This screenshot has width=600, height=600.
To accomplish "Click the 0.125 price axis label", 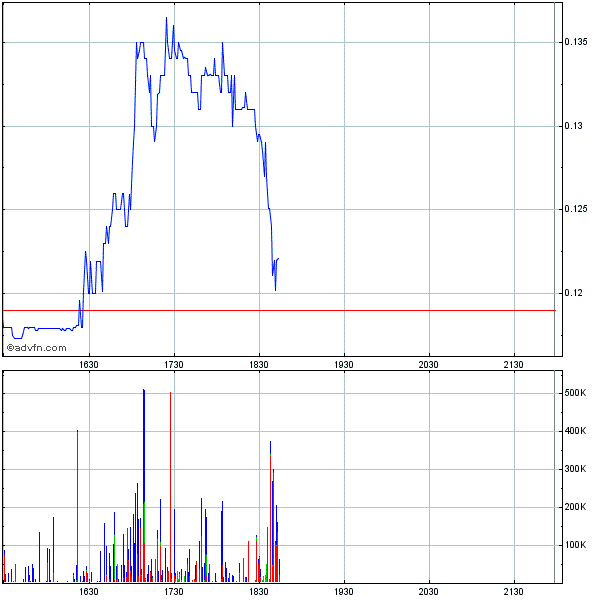I will click(576, 209).
